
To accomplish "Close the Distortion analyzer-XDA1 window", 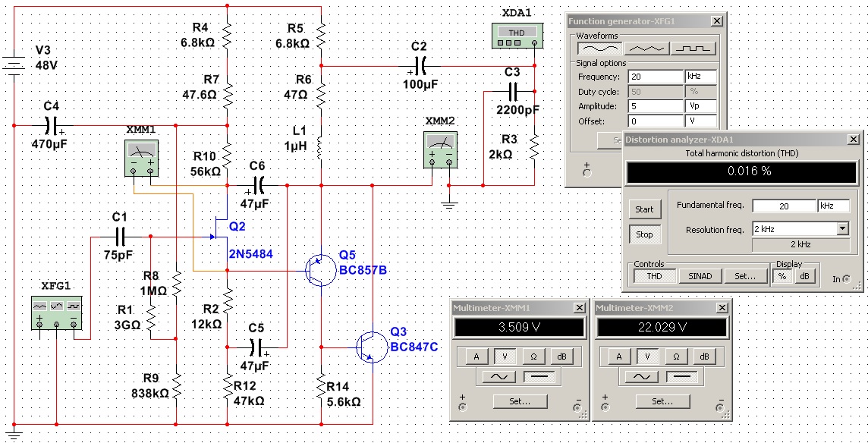I will [854, 140].
